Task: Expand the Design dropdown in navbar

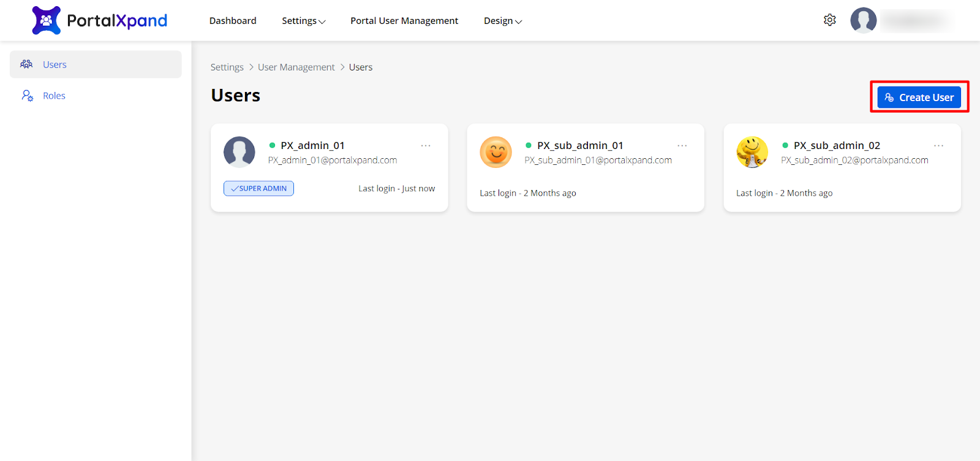Action: point(502,21)
